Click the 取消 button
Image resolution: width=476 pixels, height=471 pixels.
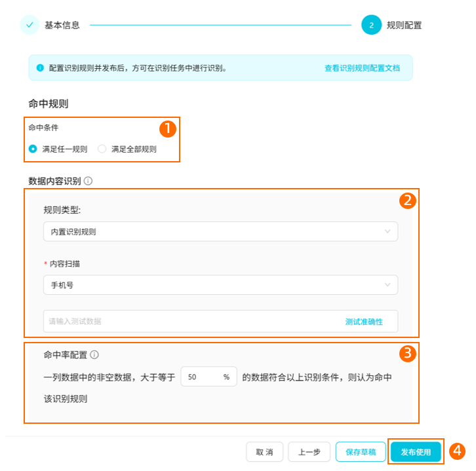tap(264, 452)
